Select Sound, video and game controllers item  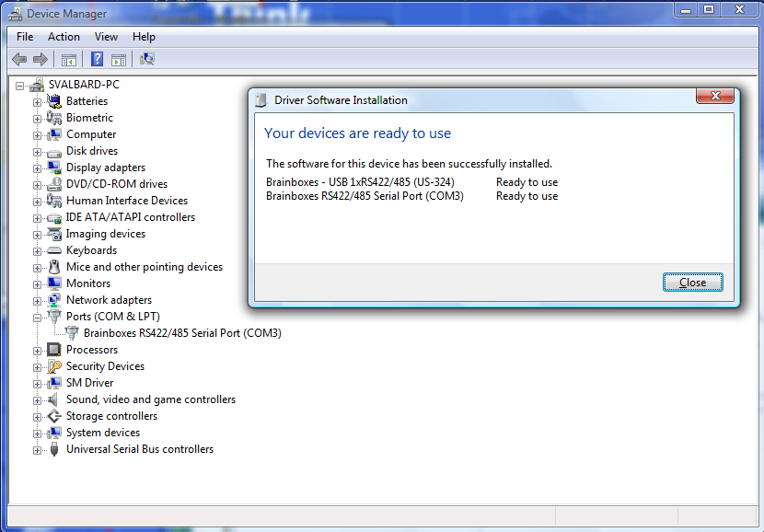(150, 399)
